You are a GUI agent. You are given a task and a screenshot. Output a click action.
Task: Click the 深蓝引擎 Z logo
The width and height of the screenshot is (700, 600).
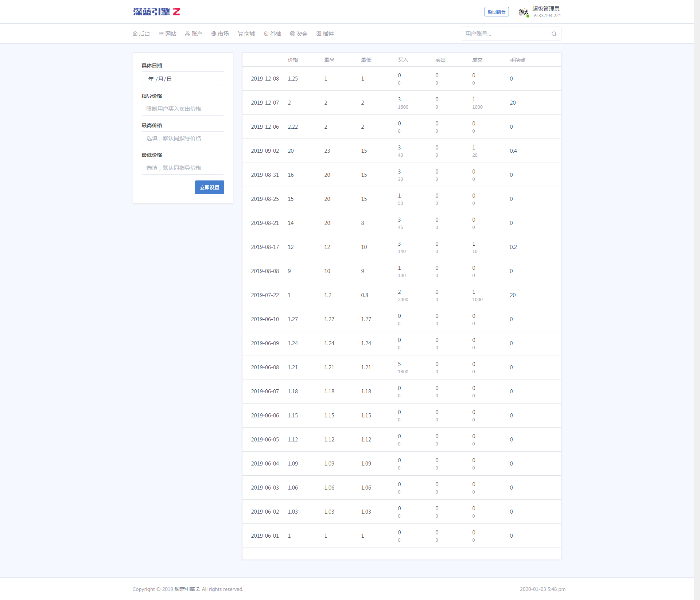point(156,12)
